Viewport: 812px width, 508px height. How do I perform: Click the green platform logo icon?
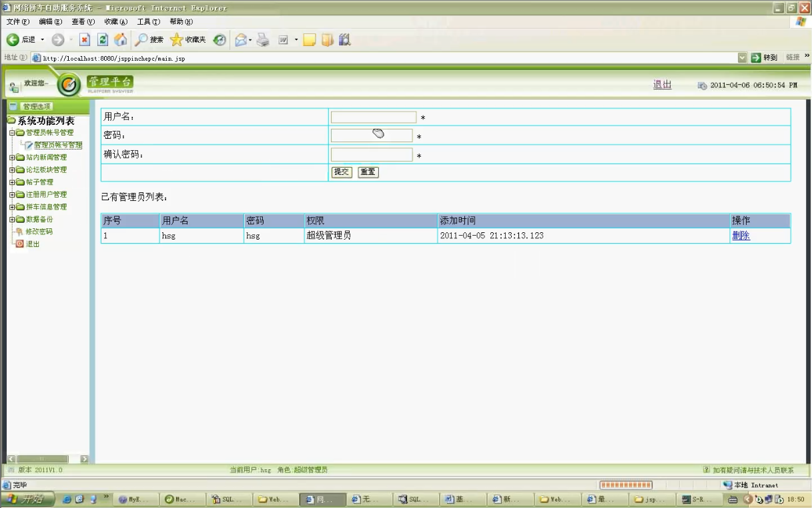69,85
